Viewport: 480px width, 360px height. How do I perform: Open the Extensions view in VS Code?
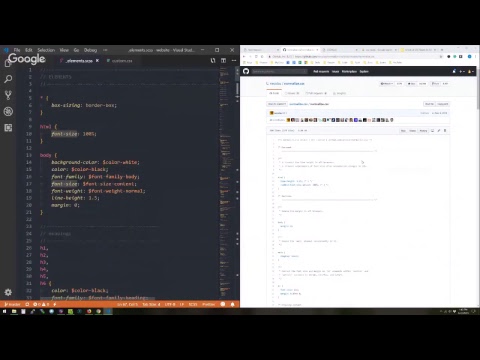(8, 128)
